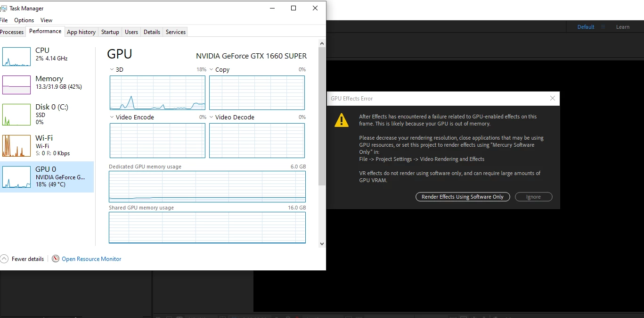Open the Video Encode graph dropdown
This screenshot has height=318, width=644.
click(112, 117)
